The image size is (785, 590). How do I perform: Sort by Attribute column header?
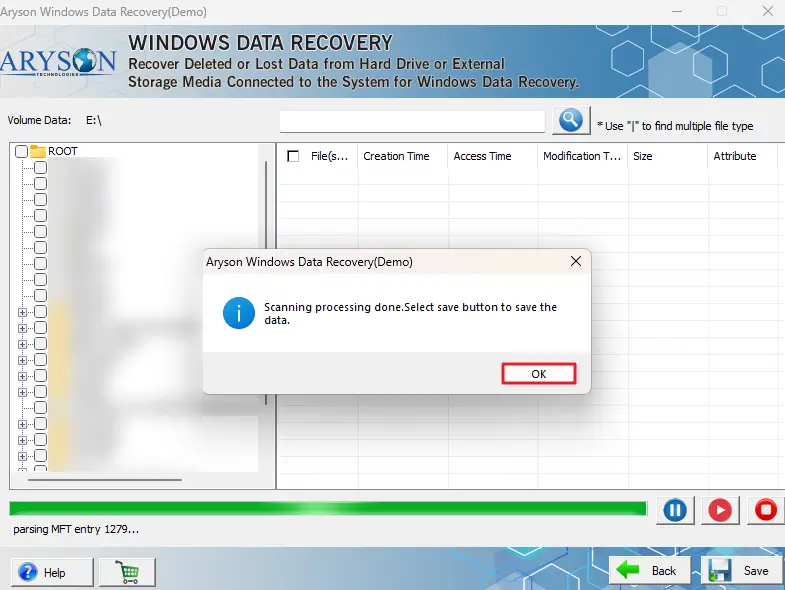pyautogui.click(x=743, y=156)
